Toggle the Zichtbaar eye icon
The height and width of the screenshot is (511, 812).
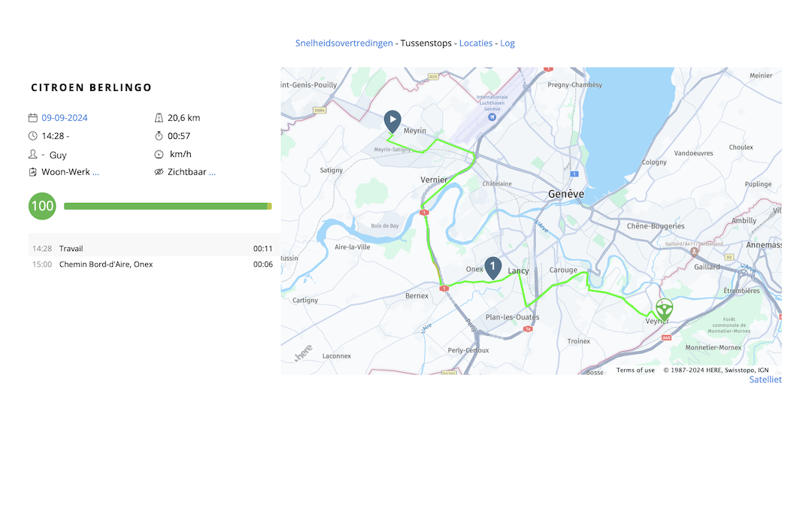[x=159, y=172]
